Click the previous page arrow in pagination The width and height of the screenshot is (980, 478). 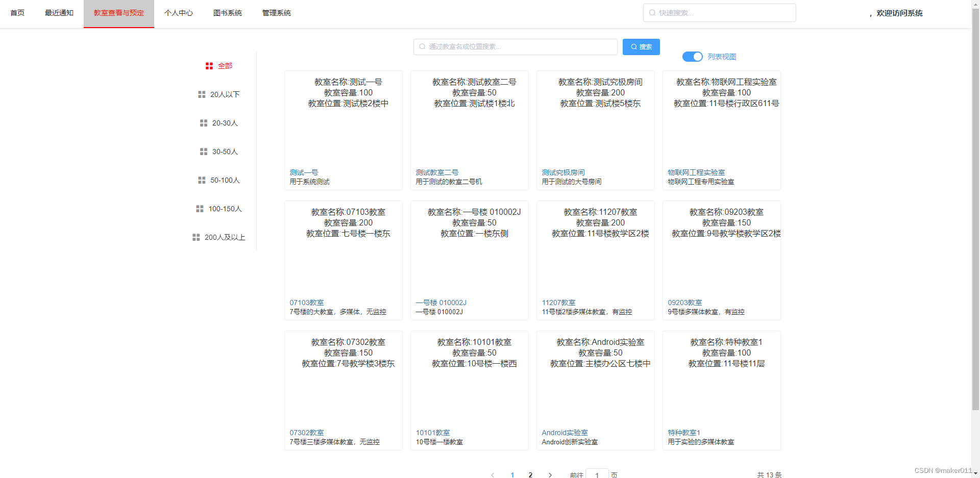point(493,475)
